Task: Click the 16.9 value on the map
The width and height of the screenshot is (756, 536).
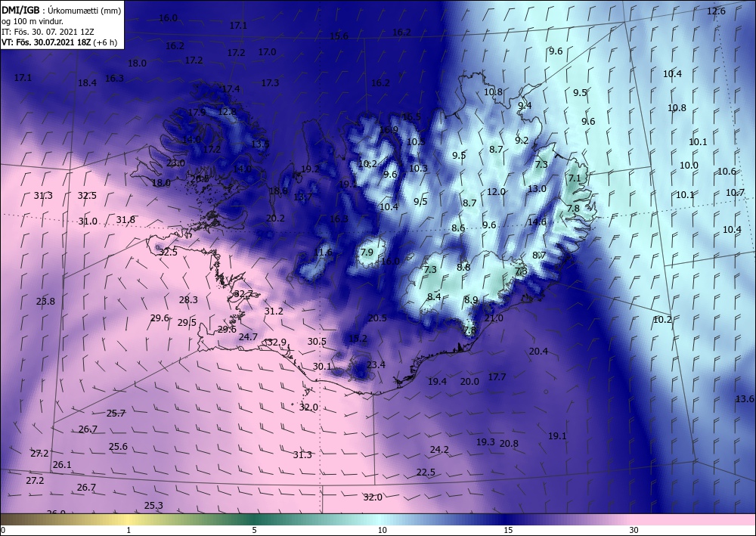Action: point(389,130)
